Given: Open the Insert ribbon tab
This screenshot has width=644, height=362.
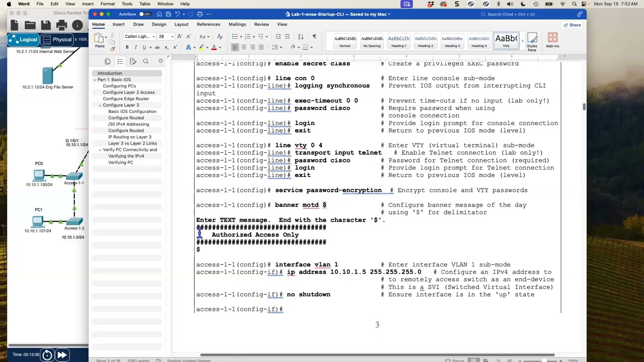Looking at the screenshot, I should [x=119, y=24].
